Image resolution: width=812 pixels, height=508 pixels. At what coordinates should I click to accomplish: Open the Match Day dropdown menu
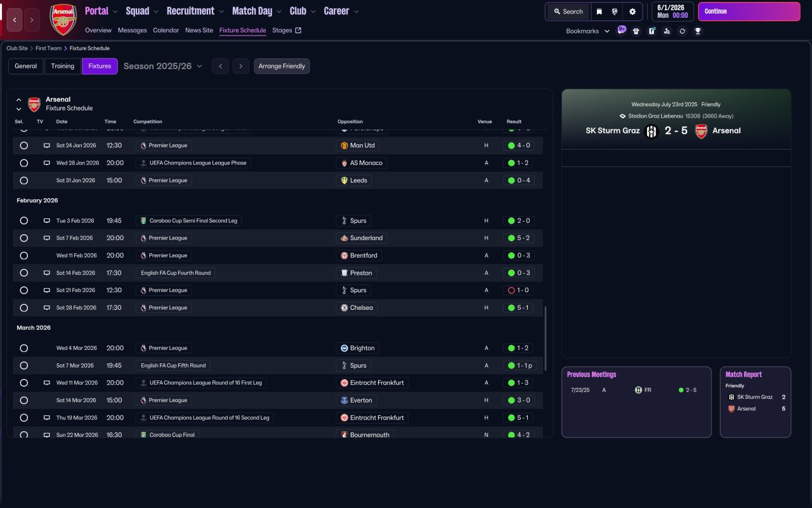click(257, 11)
